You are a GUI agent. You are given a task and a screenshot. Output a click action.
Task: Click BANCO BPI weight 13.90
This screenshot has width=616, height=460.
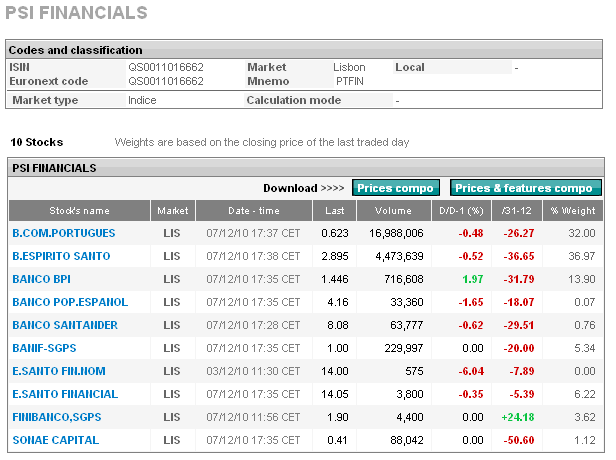click(x=582, y=279)
